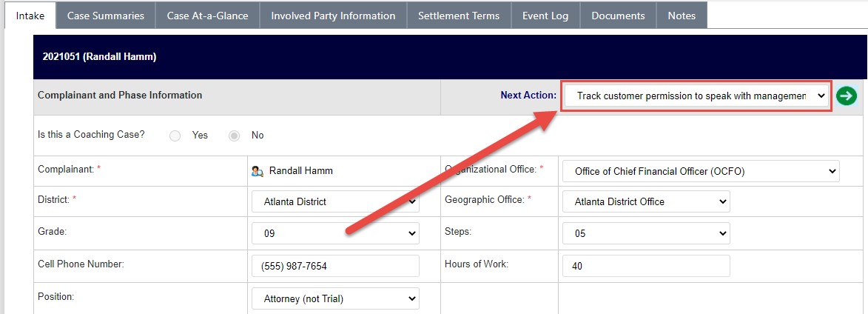Image resolution: width=868 pixels, height=314 pixels.
Task: Switch to the Case Summaries tab
Action: [x=106, y=16]
